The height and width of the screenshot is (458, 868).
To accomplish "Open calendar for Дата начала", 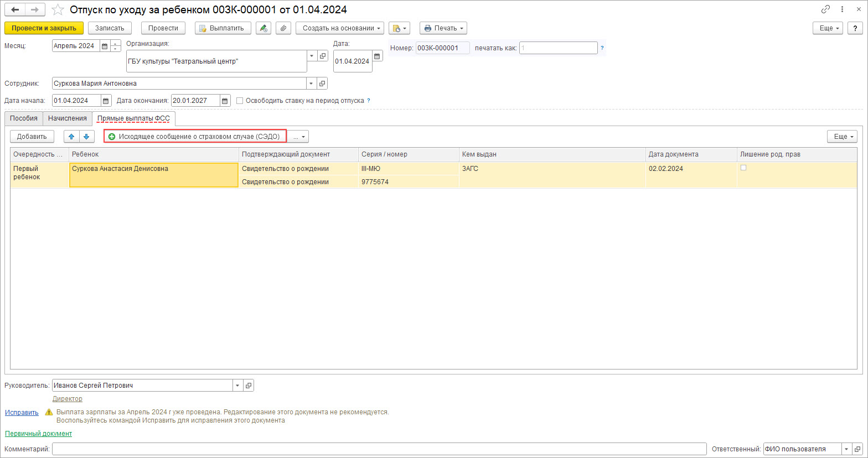I will [106, 101].
